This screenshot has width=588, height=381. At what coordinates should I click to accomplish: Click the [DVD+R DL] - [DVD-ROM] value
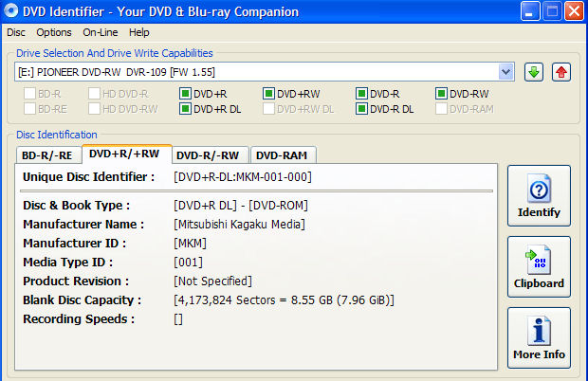click(x=240, y=206)
